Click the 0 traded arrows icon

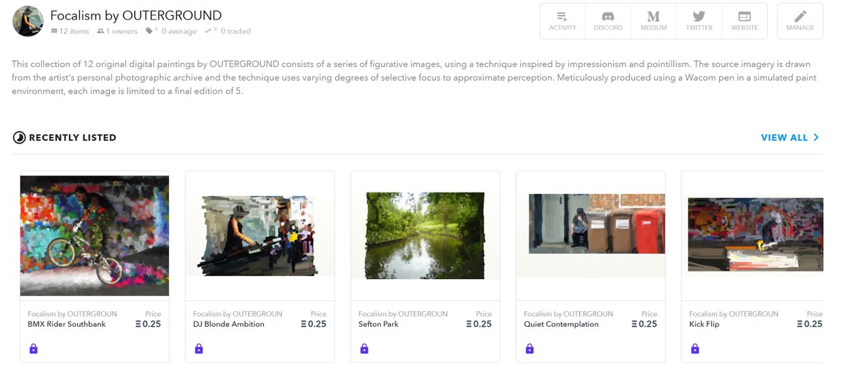click(208, 30)
